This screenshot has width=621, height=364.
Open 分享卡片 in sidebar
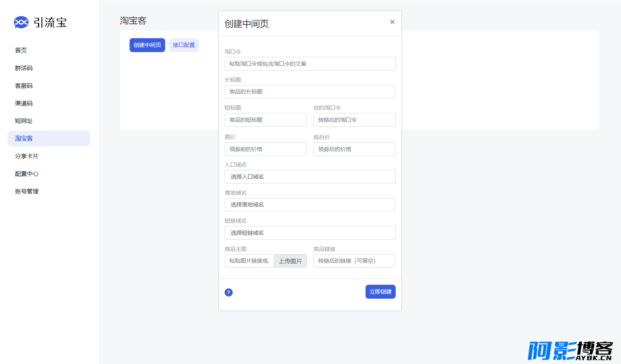(27, 156)
